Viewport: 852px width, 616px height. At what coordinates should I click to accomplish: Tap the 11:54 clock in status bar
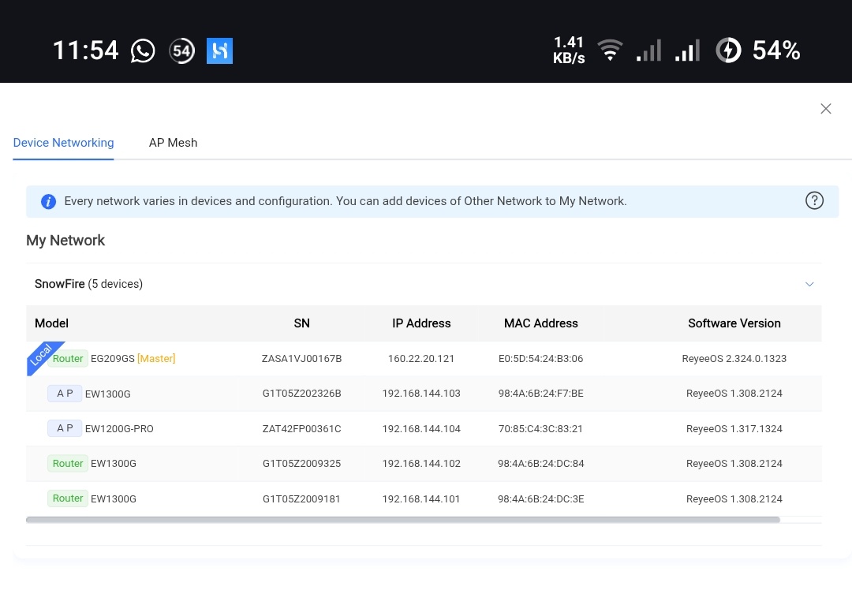85,50
